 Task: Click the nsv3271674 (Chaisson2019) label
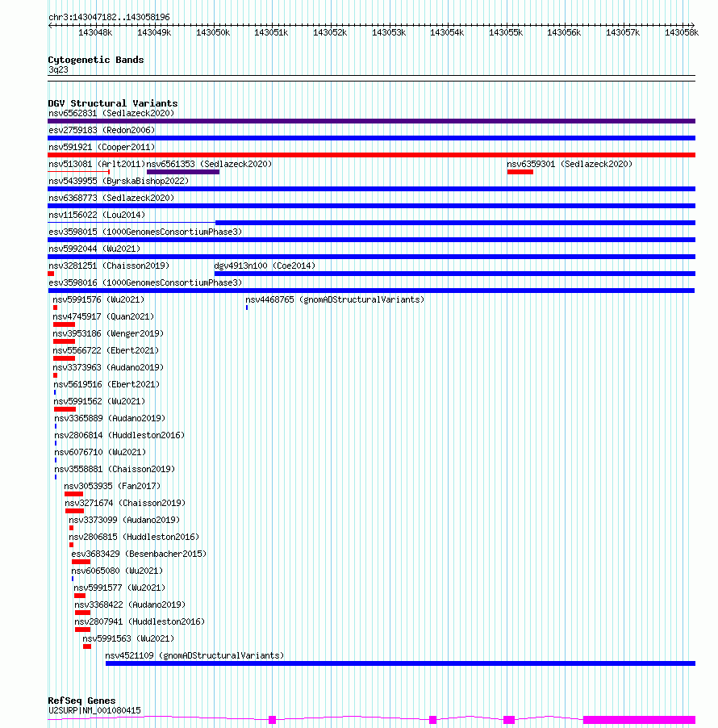tap(125, 504)
